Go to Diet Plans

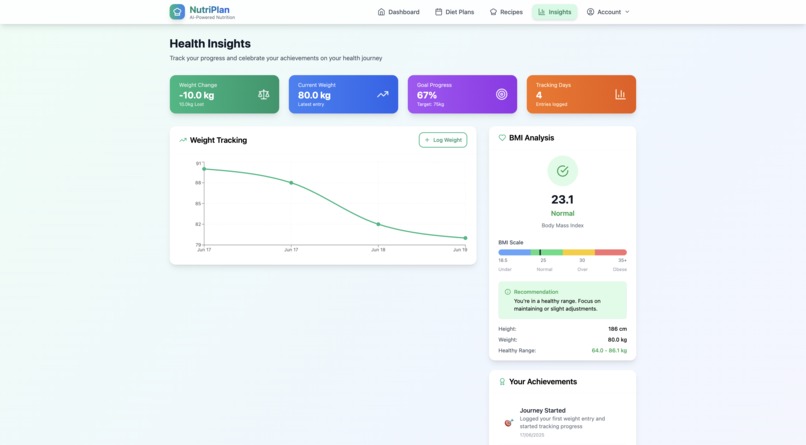[454, 12]
